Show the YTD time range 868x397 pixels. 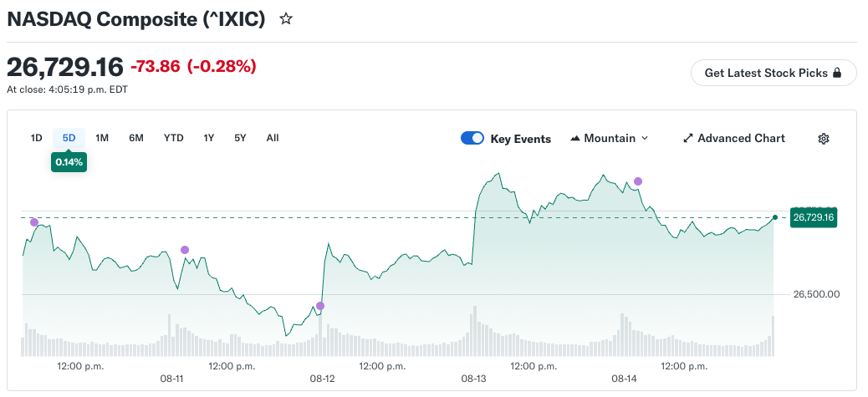coord(173,138)
